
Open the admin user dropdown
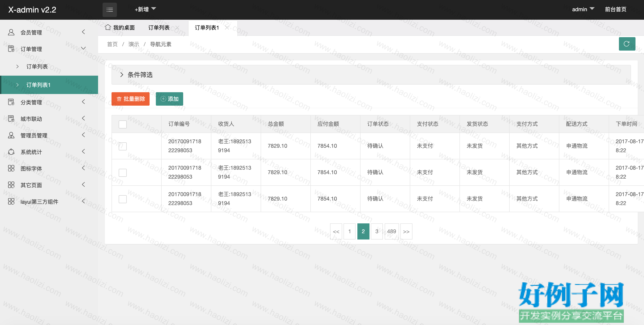[583, 9]
